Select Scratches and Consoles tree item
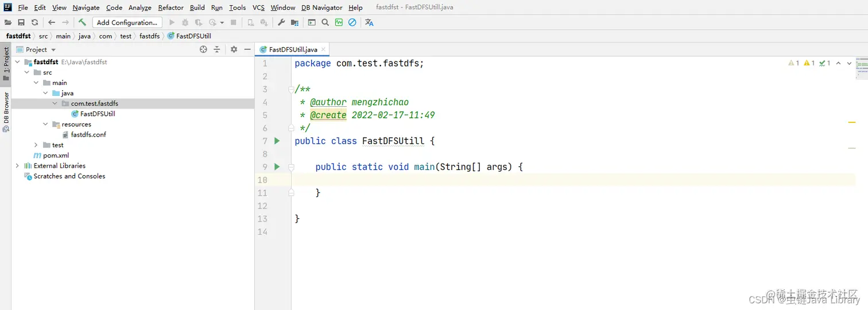This screenshot has width=868, height=310. 64,176
